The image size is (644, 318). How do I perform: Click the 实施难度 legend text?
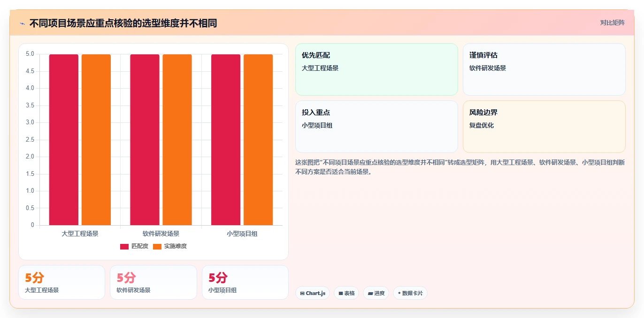176,246
